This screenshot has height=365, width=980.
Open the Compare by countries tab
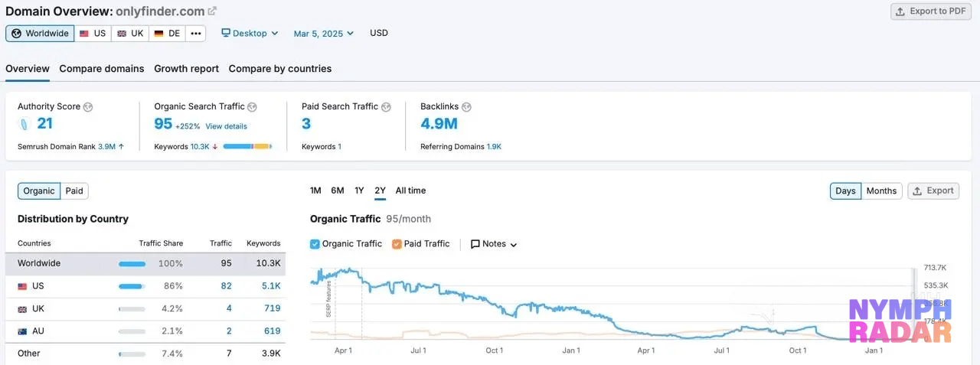280,69
